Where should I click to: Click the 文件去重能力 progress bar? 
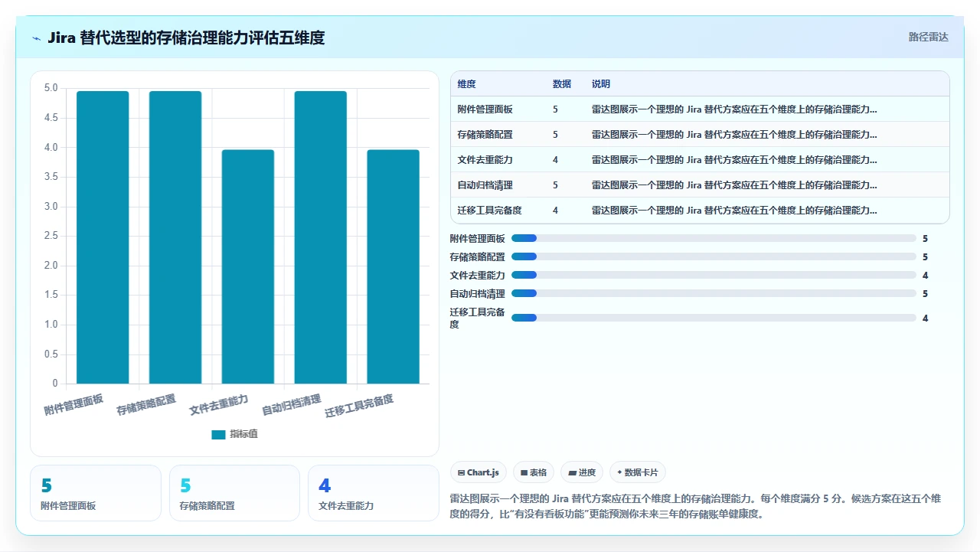[714, 275]
